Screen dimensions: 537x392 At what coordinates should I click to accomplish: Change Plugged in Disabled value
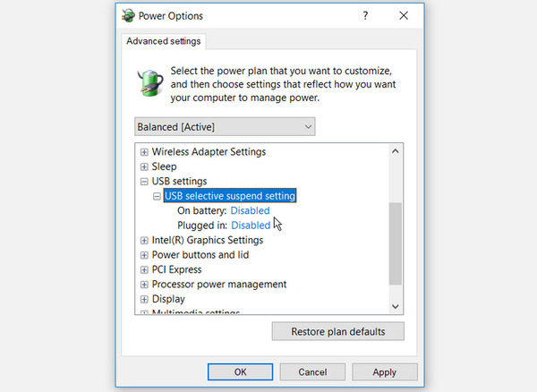point(251,226)
